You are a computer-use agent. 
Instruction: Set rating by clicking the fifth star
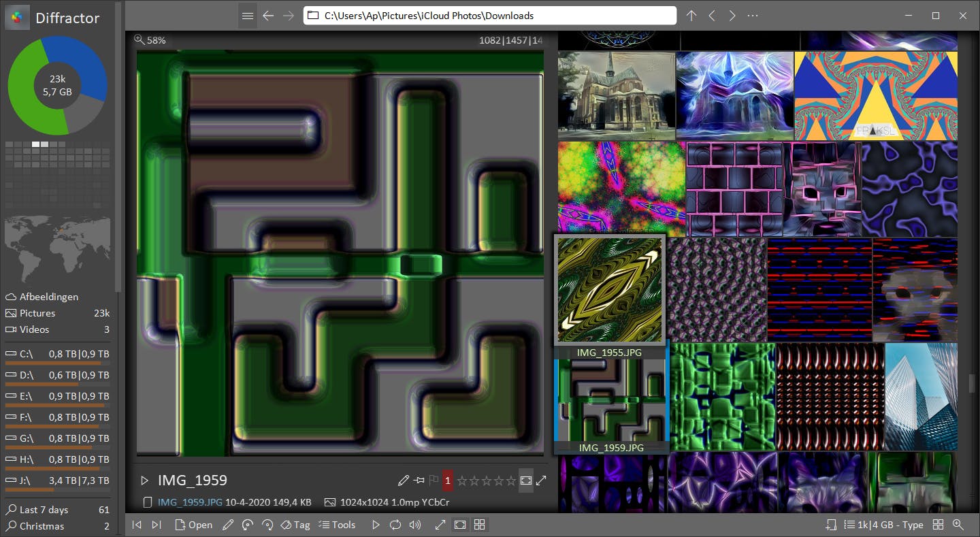click(511, 481)
